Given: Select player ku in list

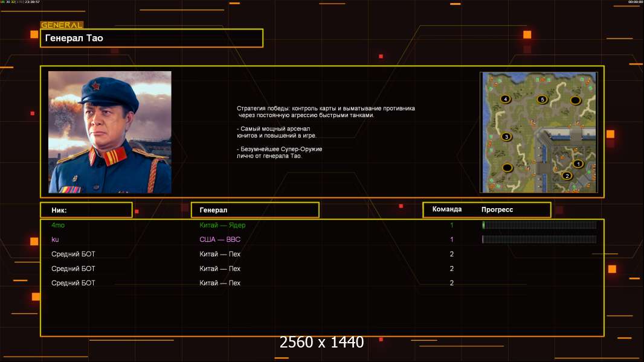Looking at the screenshot, I should pyautogui.click(x=55, y=240).
